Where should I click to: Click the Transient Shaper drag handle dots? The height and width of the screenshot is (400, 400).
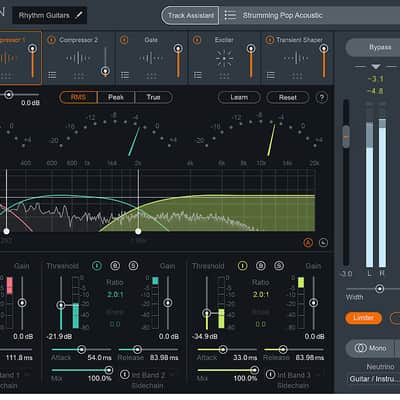[297, 76]
